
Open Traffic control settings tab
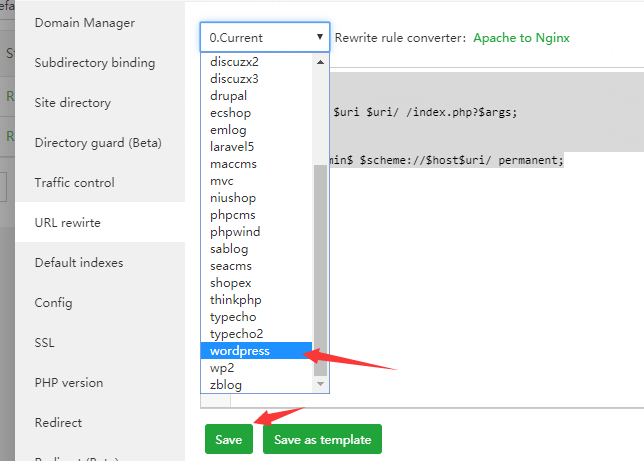pos(75,182)
